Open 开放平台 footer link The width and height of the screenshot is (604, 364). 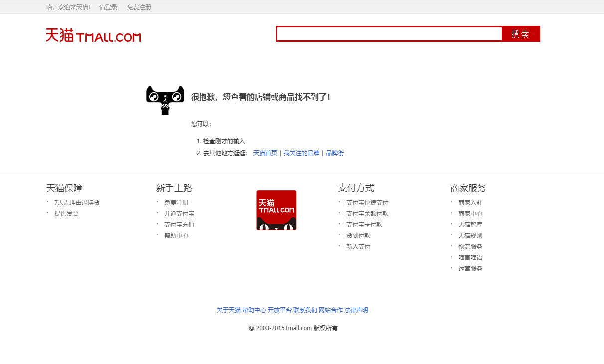tap(280, 310)
